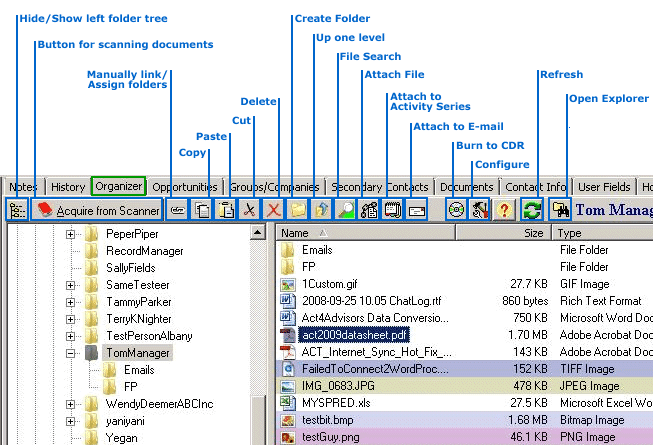Screen dimensions: 653x445
Task: Expand the PeperPiper tree folder
Action: pos(71,234)
